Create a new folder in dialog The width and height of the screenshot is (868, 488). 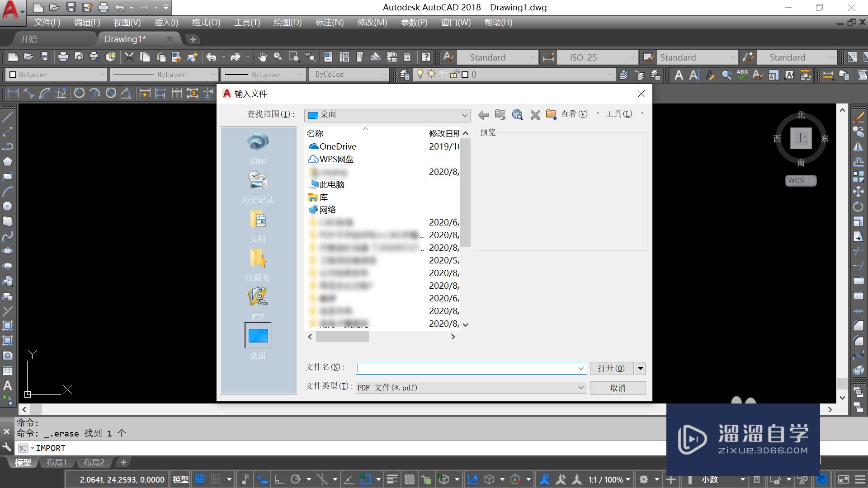tap(551, 115)
